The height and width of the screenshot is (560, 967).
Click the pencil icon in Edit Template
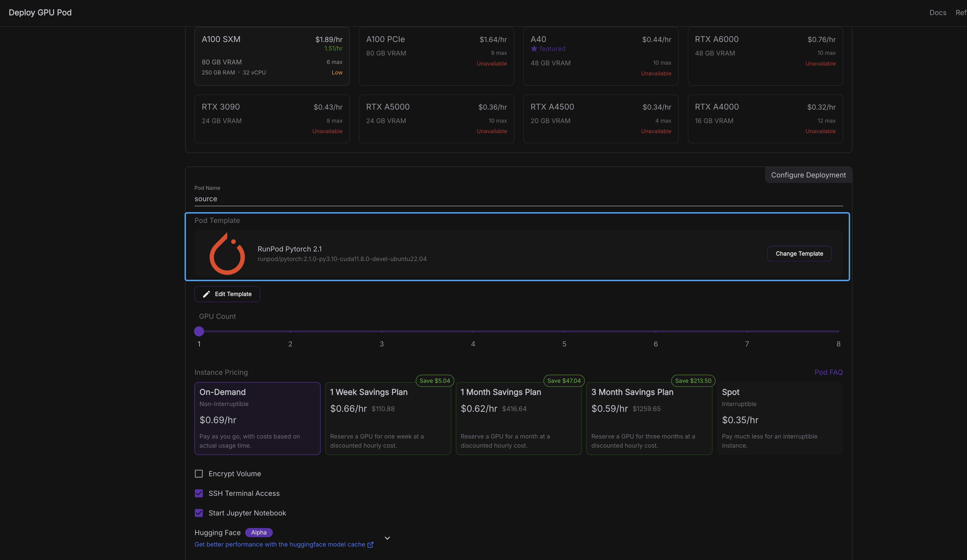[206, 294]
